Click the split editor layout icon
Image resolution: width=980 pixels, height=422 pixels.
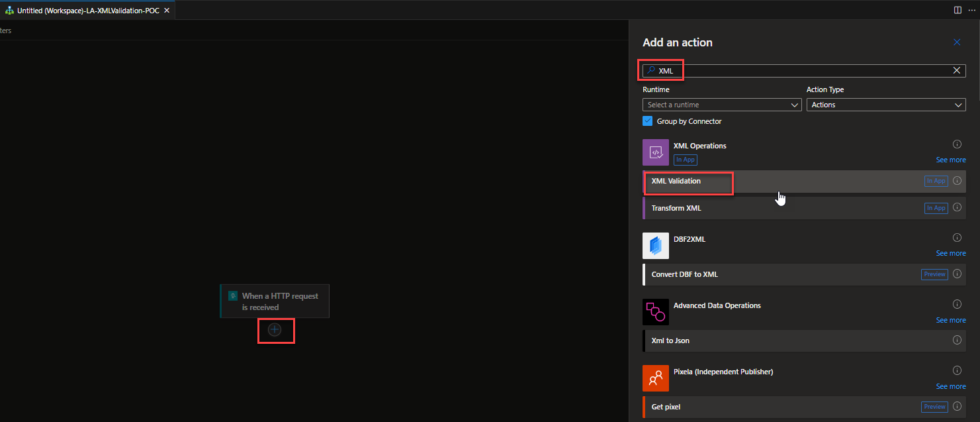click(x=958, y=10)
